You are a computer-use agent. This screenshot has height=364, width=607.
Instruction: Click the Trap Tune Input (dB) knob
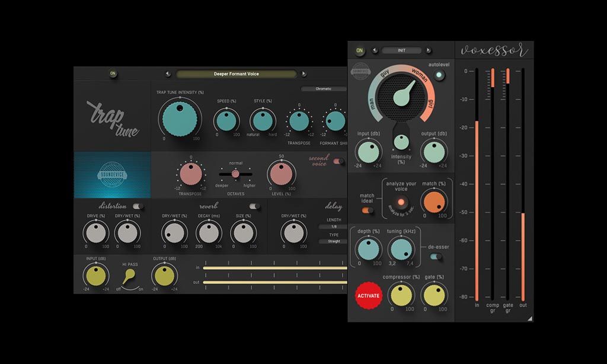(96, 276)
